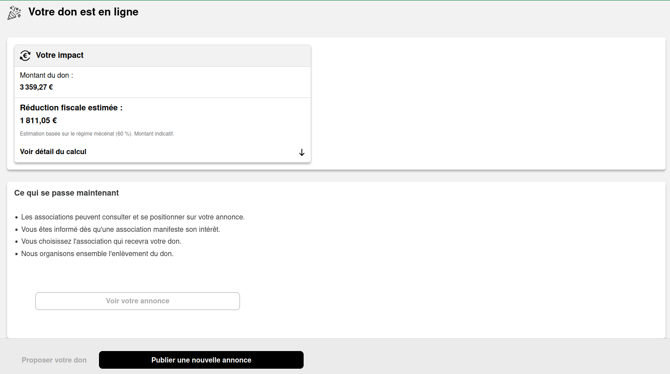Select the estimated tax reduction 1 811,05 €
Image resolution: width=670 pixels, height=374 pixels.
pos(38,121)
